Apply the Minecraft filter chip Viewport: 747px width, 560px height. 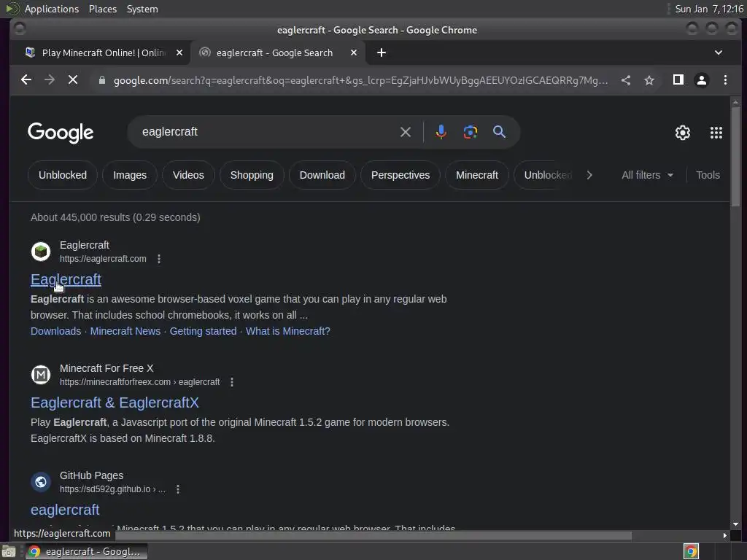coord(477,175)
